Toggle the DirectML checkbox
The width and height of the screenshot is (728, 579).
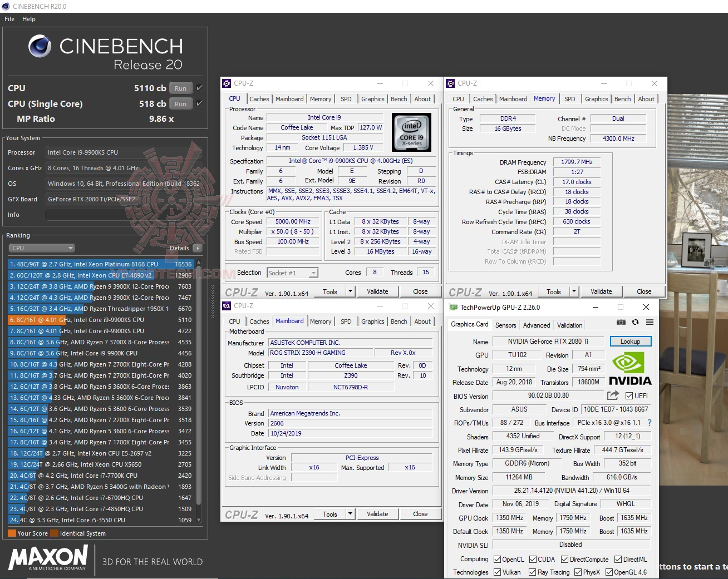tap(618, 560)
